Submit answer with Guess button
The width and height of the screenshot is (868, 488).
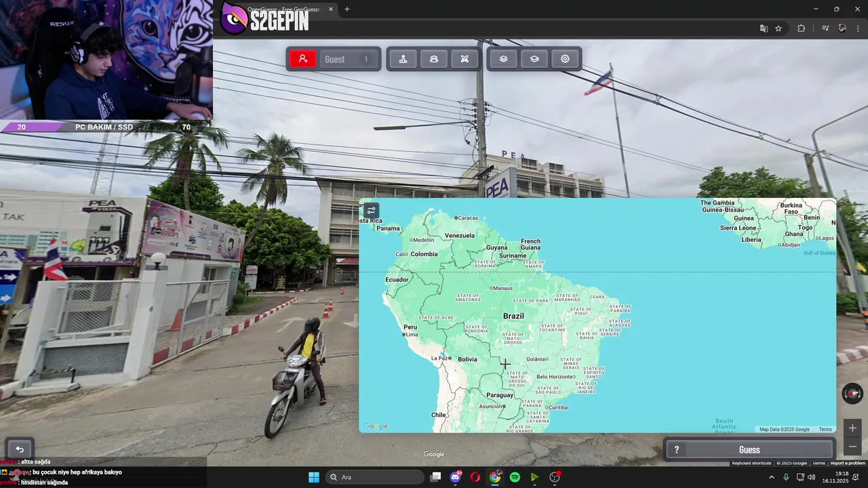[x=749, y=450]
